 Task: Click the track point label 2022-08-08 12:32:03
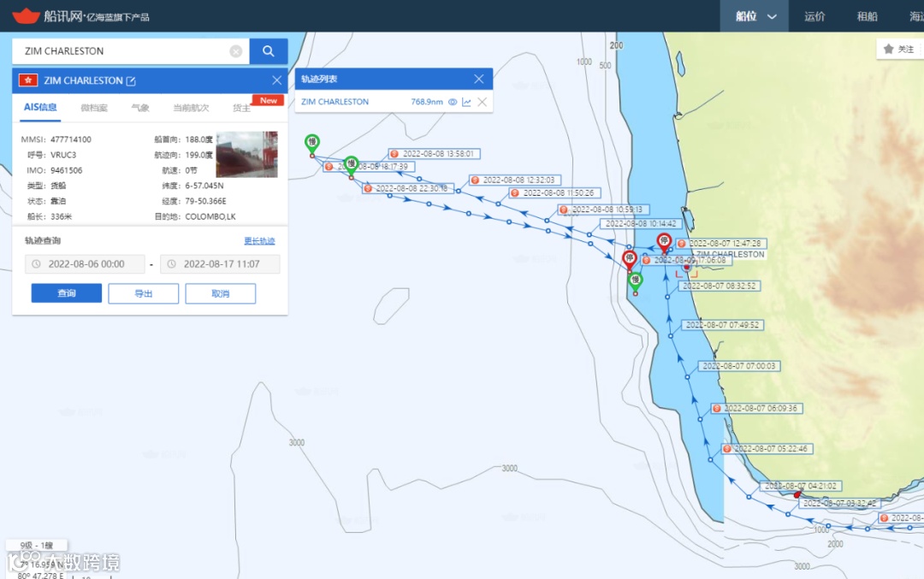pyautogui.click(x=515, y=180)
